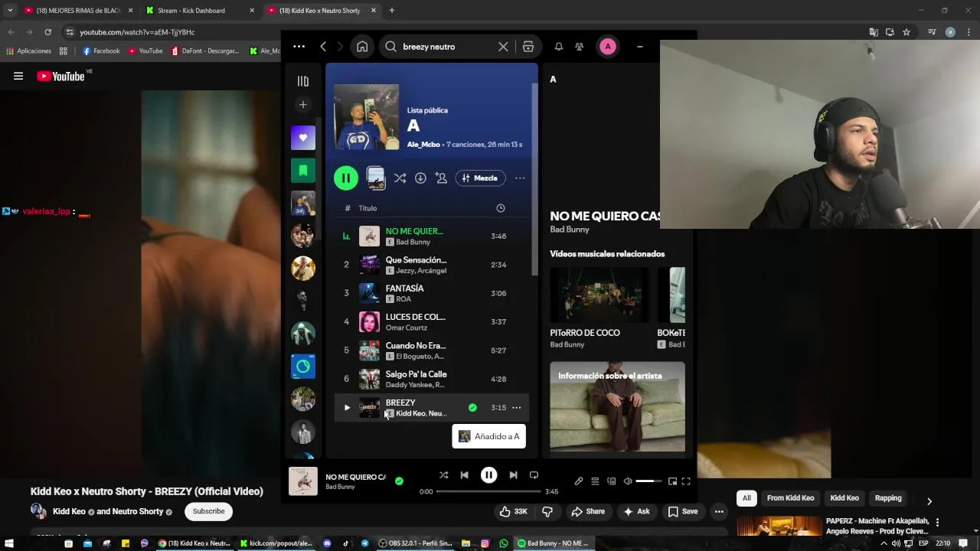Open Spotify notifications bell

559,47
